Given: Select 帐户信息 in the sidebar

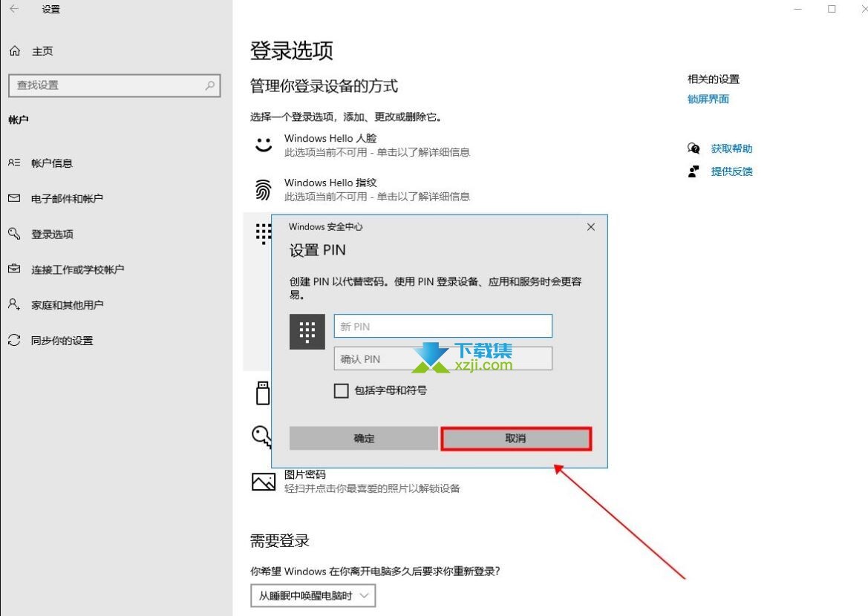Looking at the screenshot, I should coord(52,163).
